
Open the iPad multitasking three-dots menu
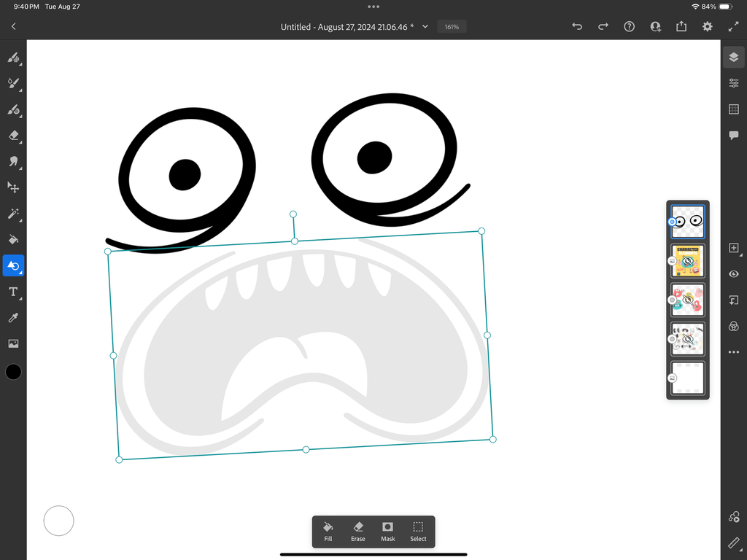[373, 7]
